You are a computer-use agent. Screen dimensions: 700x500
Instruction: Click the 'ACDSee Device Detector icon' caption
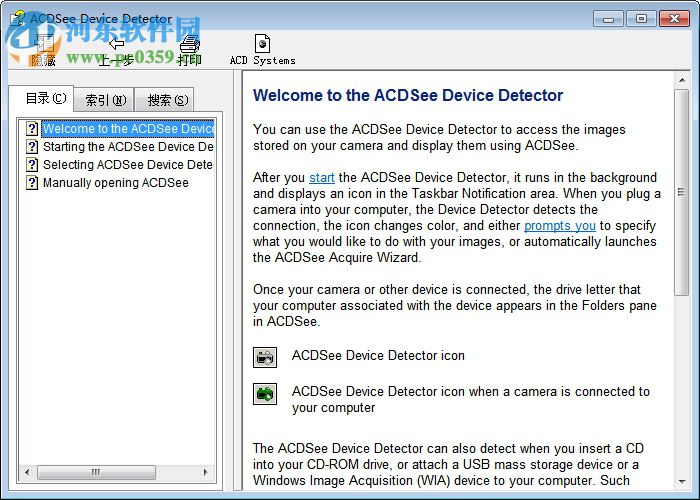378,356
